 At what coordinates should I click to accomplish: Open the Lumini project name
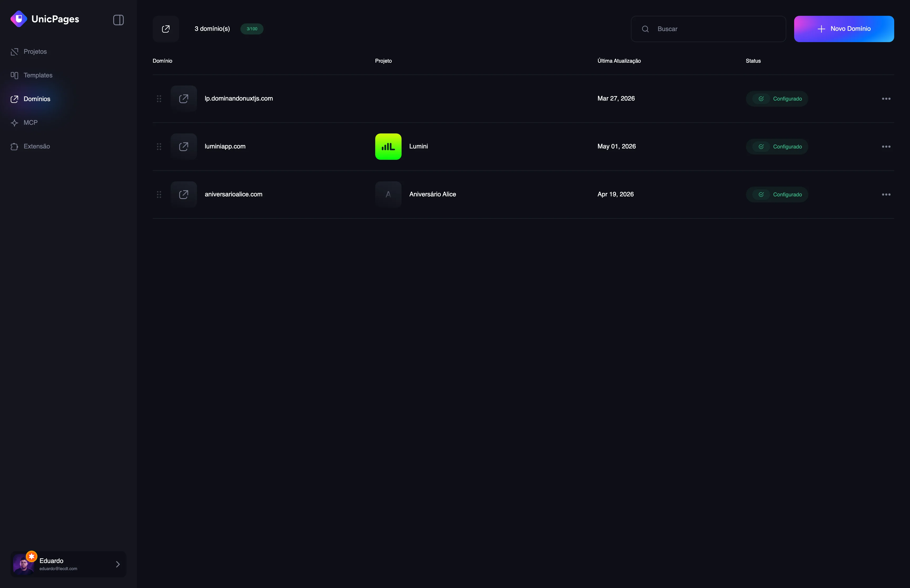pos(418,147)
